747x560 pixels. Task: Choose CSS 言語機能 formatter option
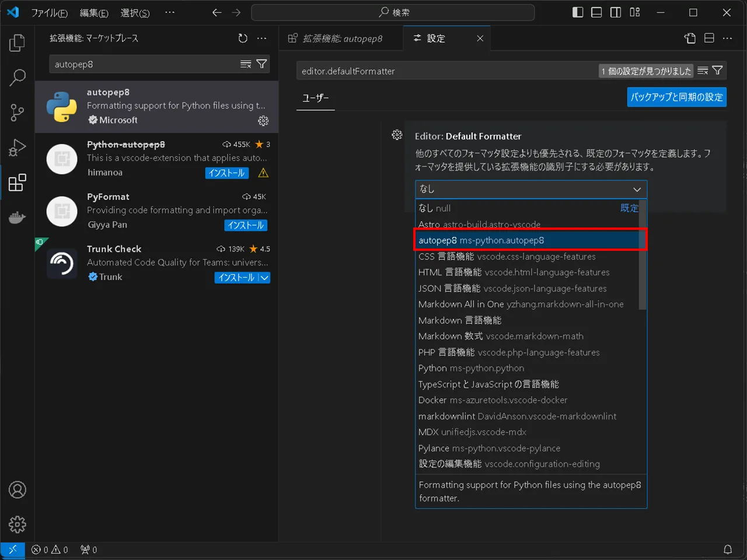tap(528, 257)
